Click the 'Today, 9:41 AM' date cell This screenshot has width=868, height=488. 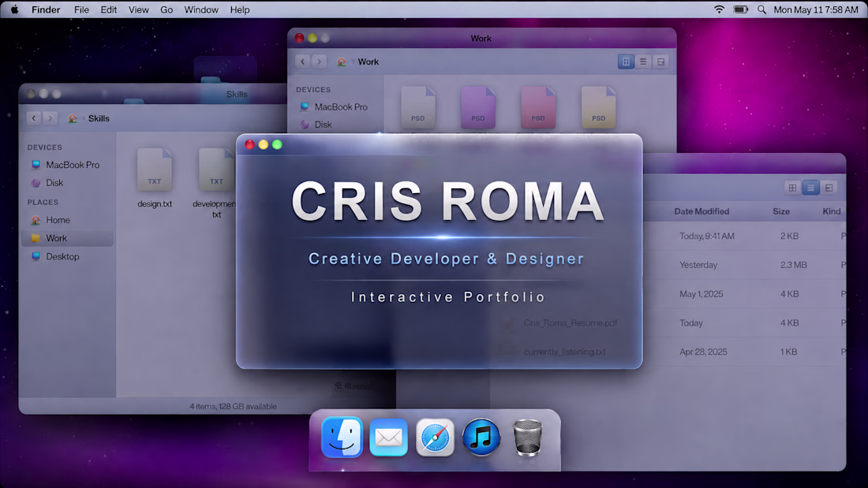tap(707, 237)
